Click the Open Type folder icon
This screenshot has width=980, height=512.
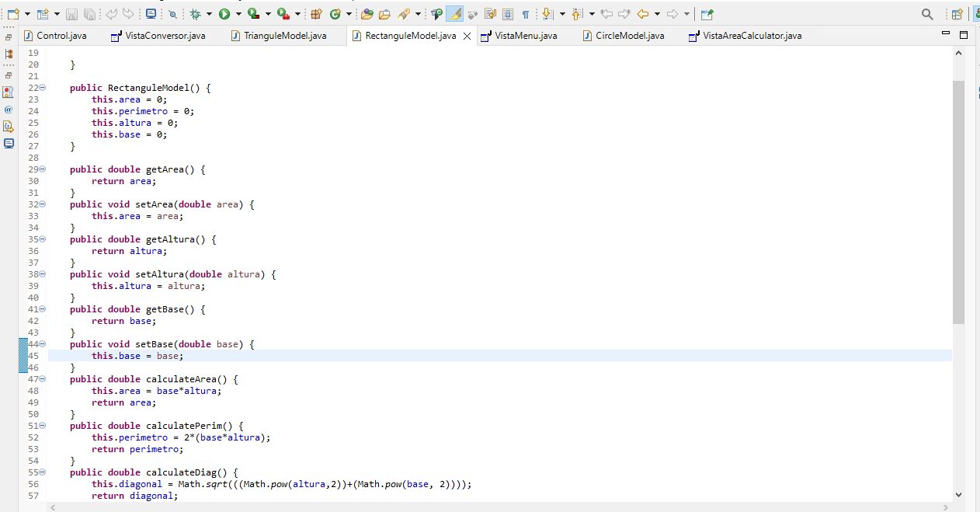[367, 14]
